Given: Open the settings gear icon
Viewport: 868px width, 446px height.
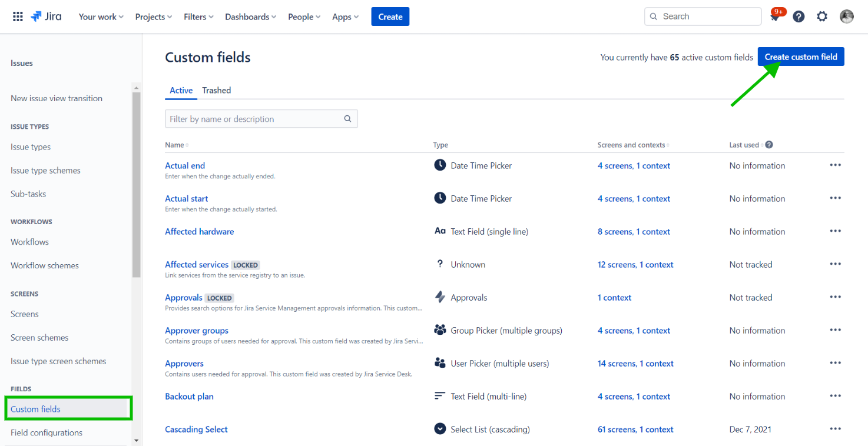Looking at the screenshot, I should point(822,16).
